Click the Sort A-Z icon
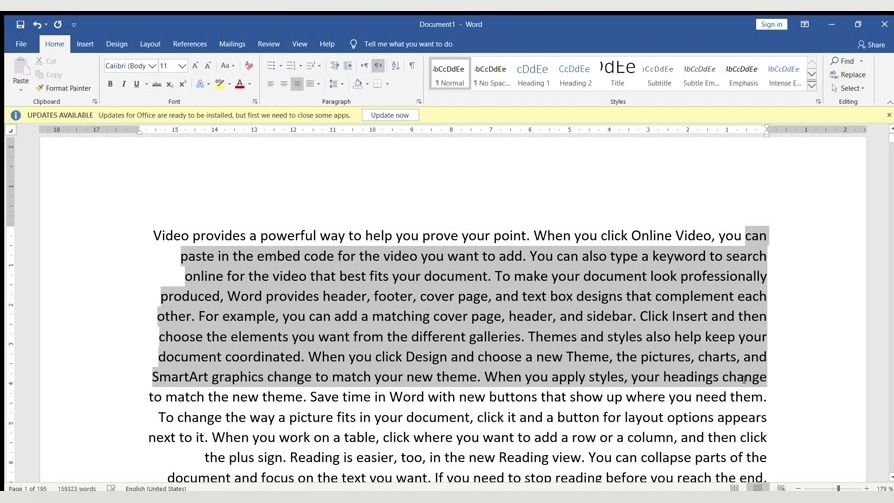 click(396, 66)
